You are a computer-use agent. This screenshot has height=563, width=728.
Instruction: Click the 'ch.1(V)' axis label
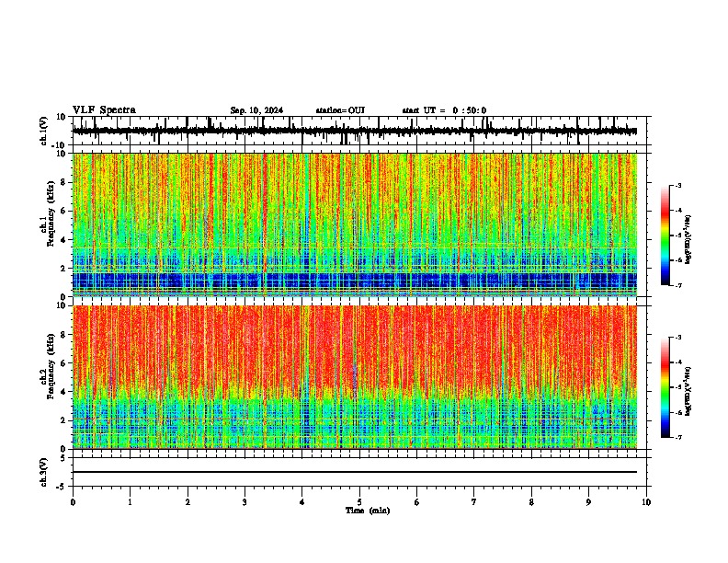pyautogui.click(x=44, y=131)
